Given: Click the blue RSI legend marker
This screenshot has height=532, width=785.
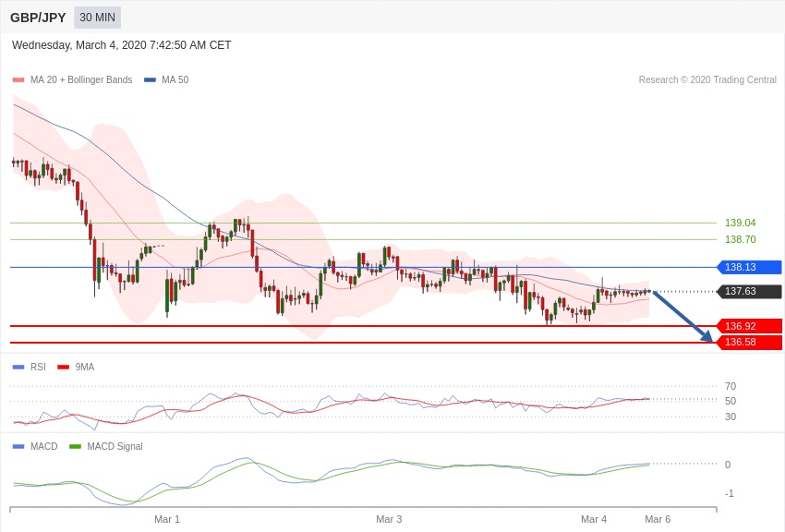Looking at the screenshot, I should (18, 368).
